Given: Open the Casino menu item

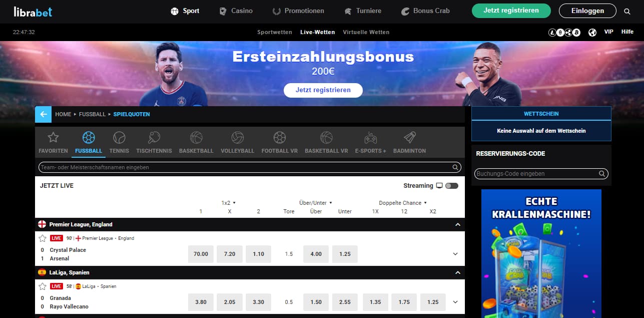Looking at the screenshot, I should (x=236, y=11).
